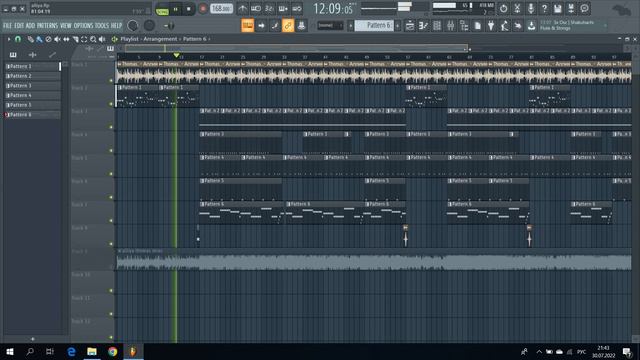This screenshot has width=640, height=360.
Task: Click the arrow left of the Pattern 6 selector
Action: [x=350, y=25]
